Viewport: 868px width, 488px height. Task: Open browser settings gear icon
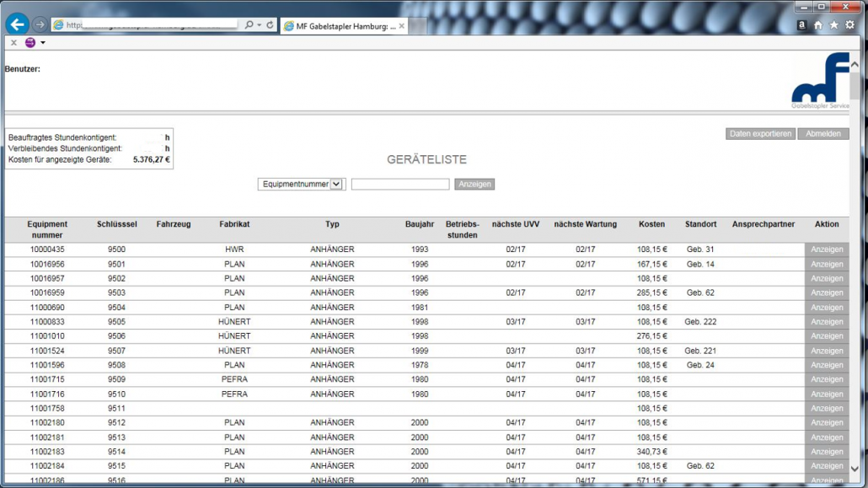pos(849,25)
